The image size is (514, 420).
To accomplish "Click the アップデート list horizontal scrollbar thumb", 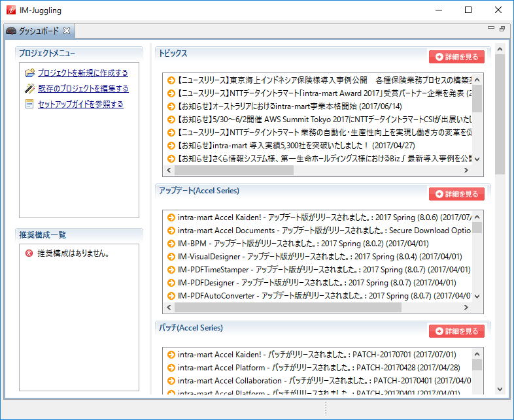I will [288, 308].
